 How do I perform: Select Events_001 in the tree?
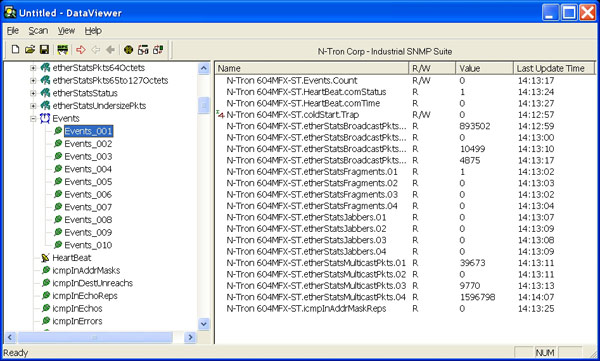[88, 131]
